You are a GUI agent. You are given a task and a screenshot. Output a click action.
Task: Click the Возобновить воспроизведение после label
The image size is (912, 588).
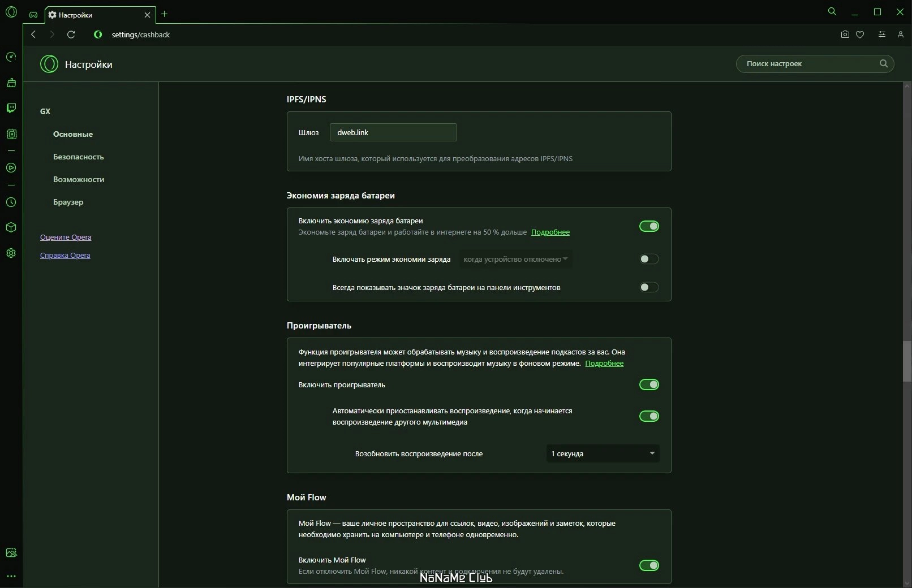419,453
